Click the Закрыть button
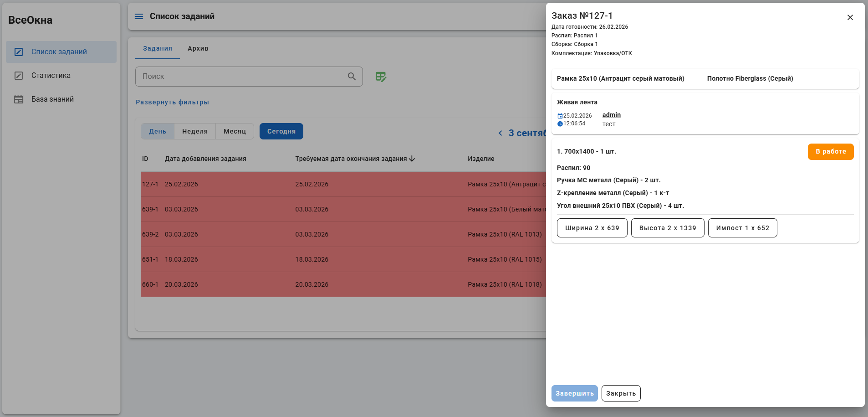Screen dimensions: 868x417 coord(621,393)
